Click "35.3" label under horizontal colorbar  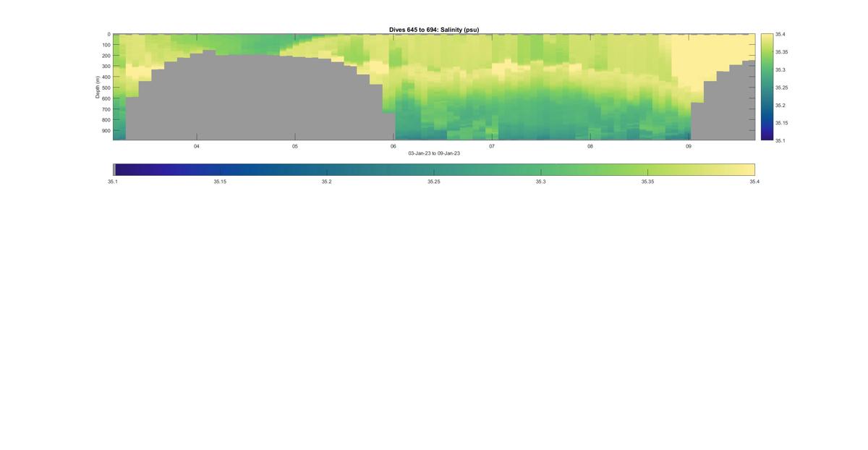tap(541, 182)
